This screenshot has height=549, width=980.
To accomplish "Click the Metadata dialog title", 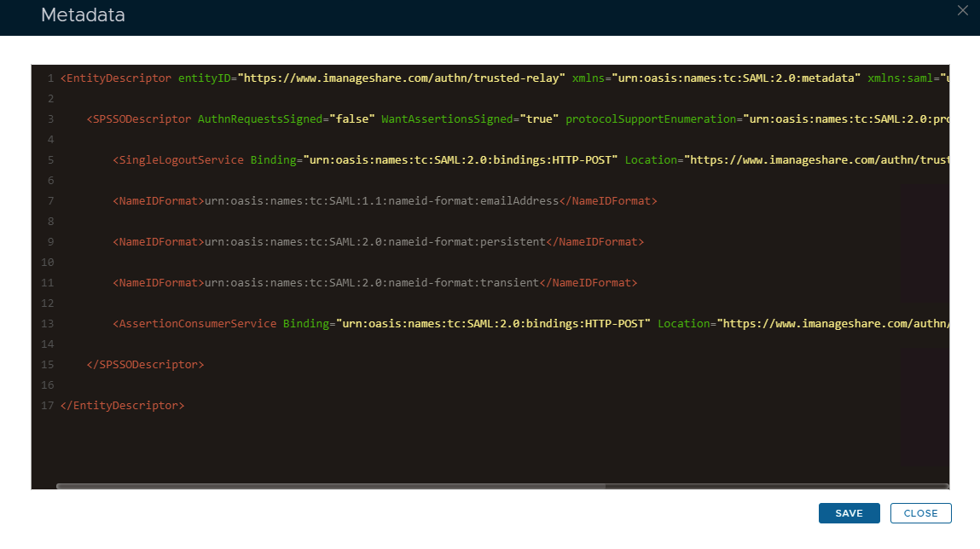I will tap(83, 16).
